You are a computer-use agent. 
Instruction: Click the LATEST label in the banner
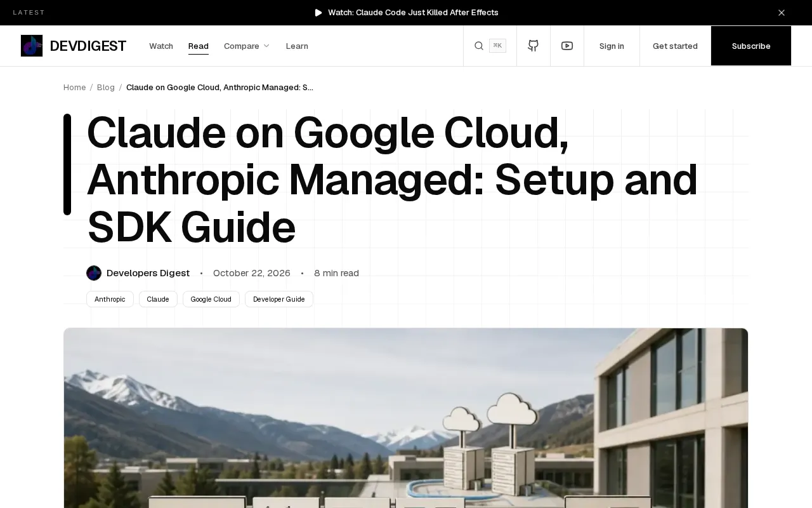(29, 13)
